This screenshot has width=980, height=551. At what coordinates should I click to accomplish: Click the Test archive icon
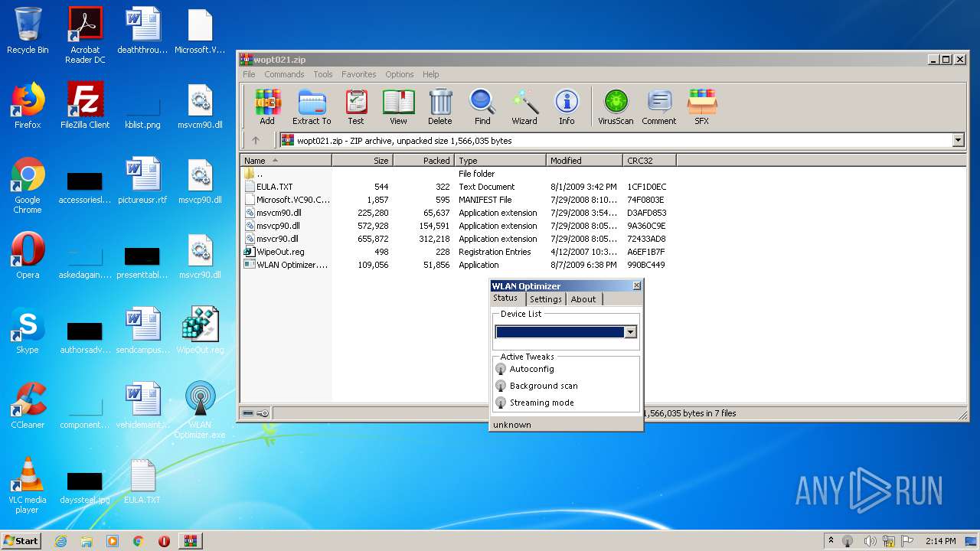pyautogui.click(x=356, y=106)
